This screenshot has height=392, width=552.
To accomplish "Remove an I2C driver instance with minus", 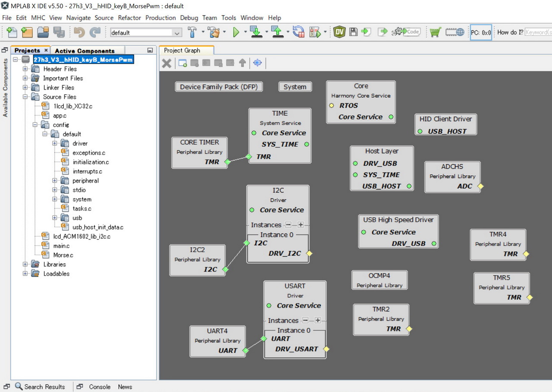I will (x=288, y=225).
